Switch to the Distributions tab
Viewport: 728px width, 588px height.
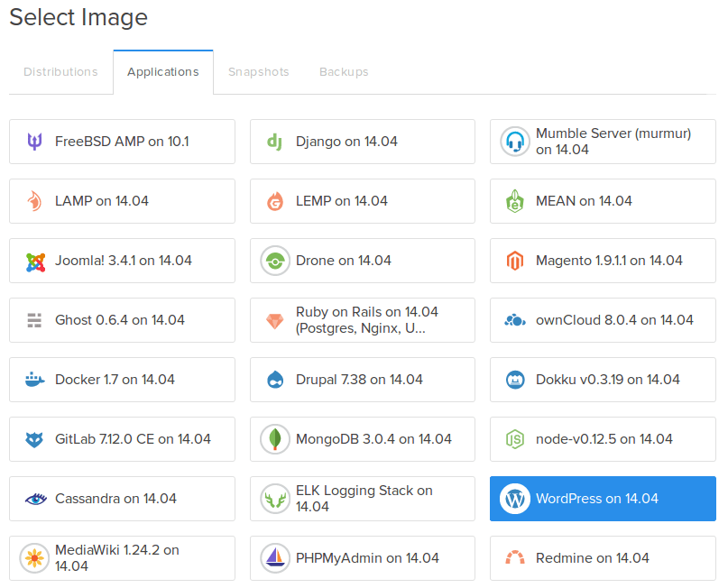click(x=60, y=72)
